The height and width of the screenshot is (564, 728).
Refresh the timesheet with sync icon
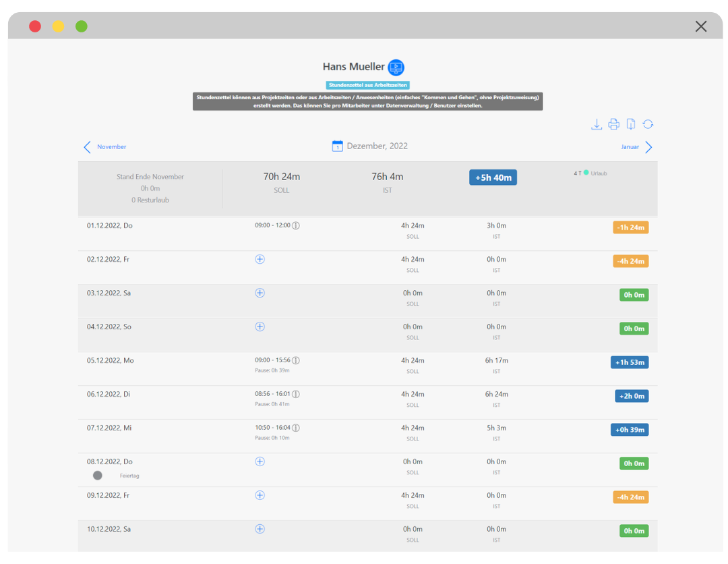[x=648, y=124]
